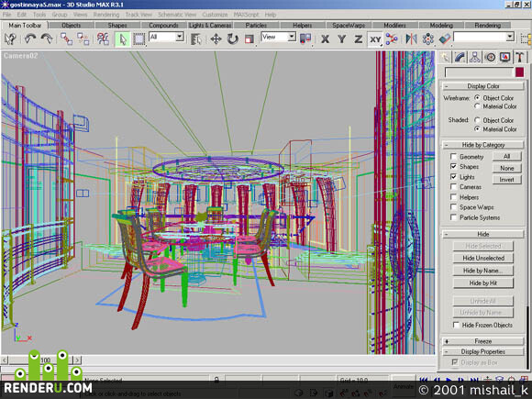Click the object name input field
This screenshot has width=532, height=399.
479,72
